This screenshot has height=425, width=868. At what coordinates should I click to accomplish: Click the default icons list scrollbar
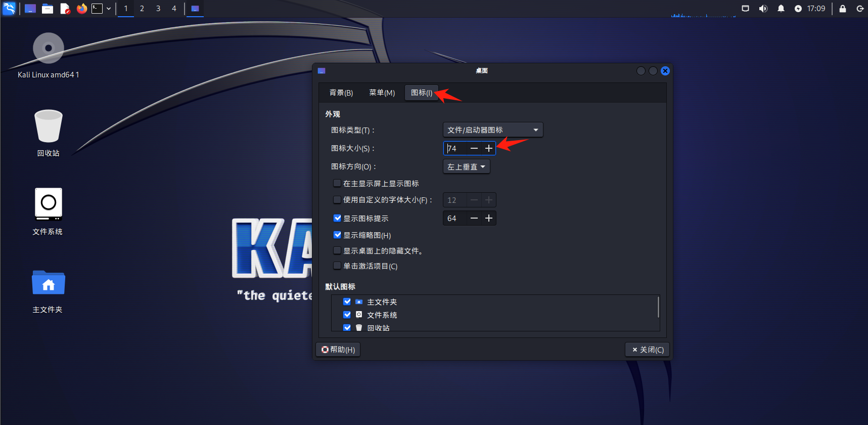pos(658,307)
